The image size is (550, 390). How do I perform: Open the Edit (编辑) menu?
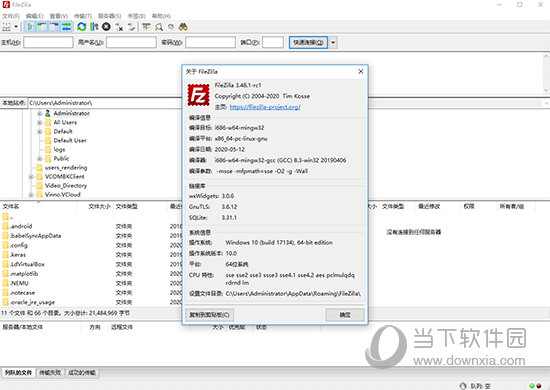tap(34, 16)
